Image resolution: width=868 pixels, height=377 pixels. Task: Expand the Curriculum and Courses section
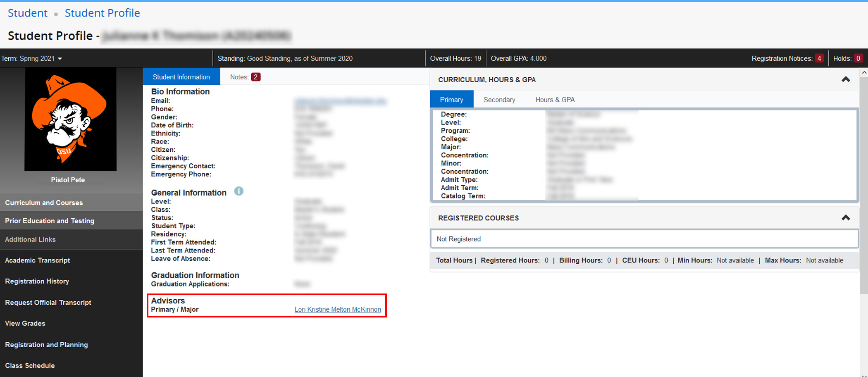(x=44, y=203)
